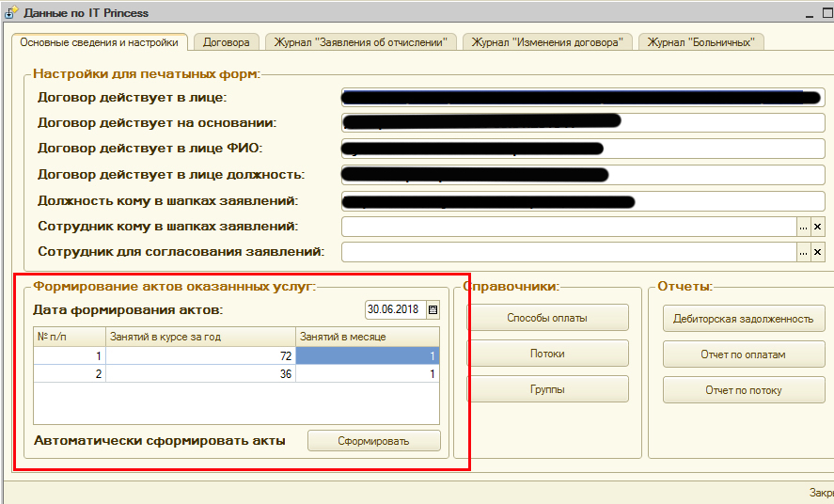Switch to the 'Договора' tab
The height and width of the screenshot is (504, 834).
tap(227, 42)
